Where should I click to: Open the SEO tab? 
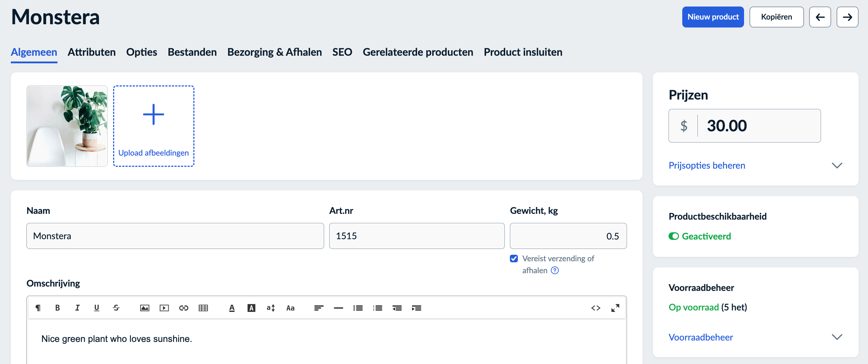pyautogui.click(x=342, y=52)
